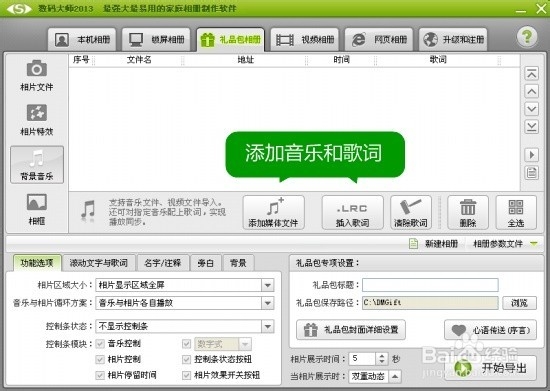The width and height of the screenshot is (550, 391).
Task: Select the 背景音乐 sidebar item
Action: pos(37,165)
